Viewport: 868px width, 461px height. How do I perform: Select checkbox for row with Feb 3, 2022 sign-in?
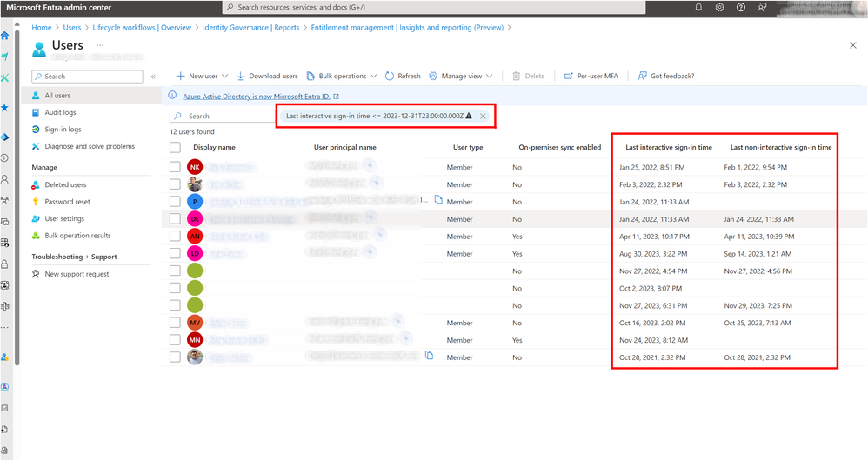point(175,184)
